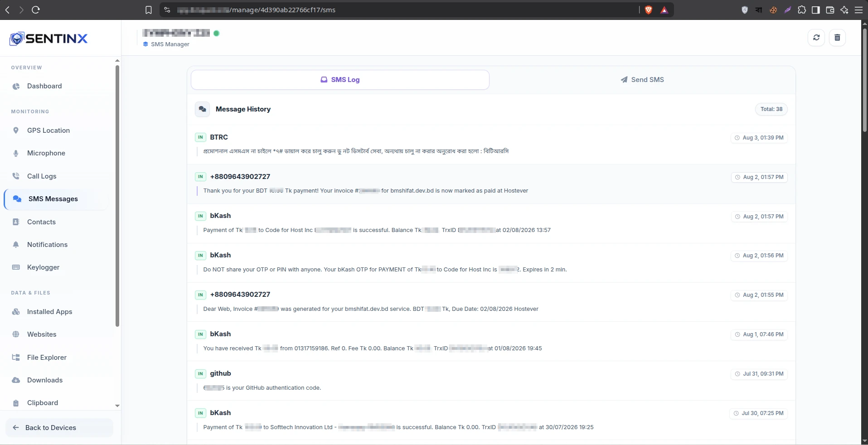Open Websites section
This screenshot has width=868, height=445.
coord(42,334)
